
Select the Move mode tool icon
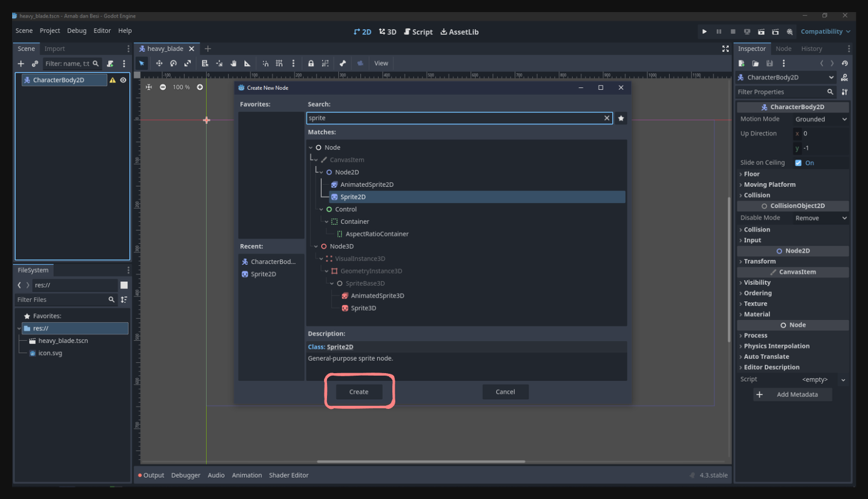[159, 63]
